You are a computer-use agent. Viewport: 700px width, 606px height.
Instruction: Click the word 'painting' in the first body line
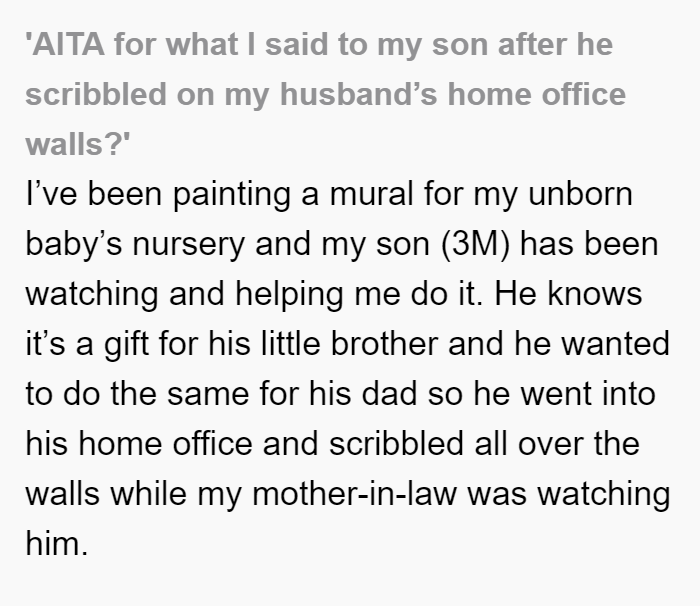click(232, 196)
